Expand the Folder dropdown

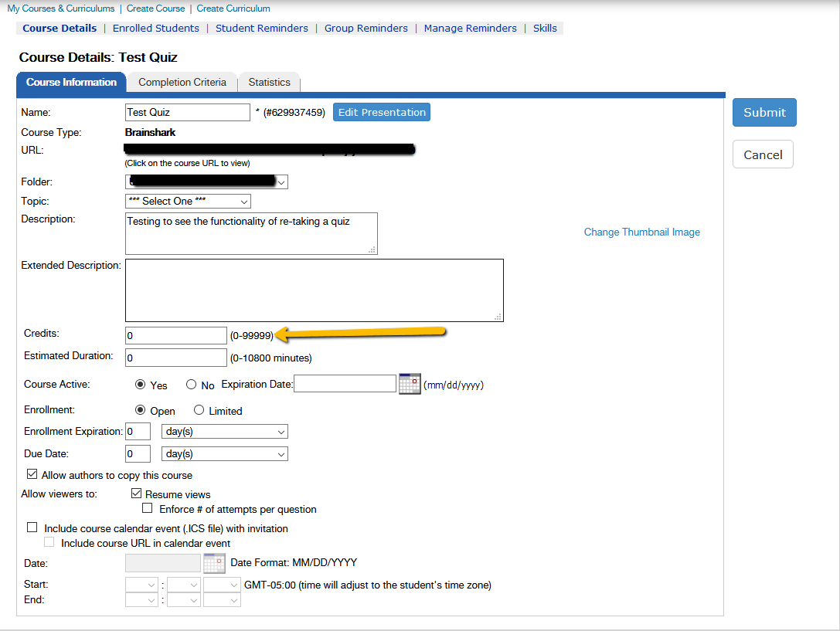pyautogui.click(x=206, y=181)
